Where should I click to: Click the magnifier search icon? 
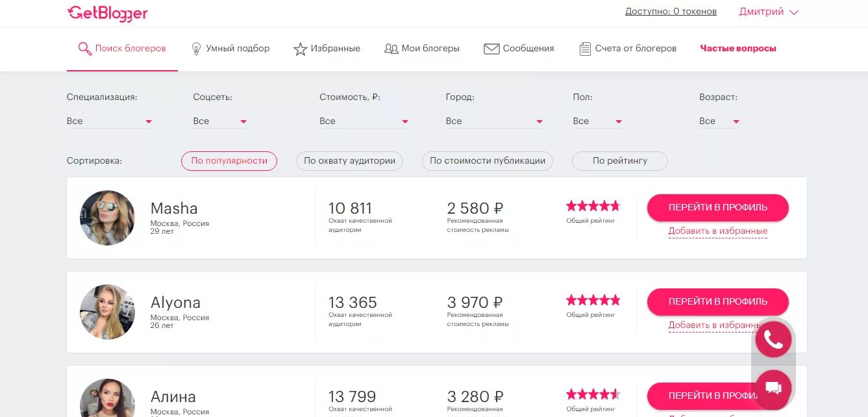tap(84, 49)
